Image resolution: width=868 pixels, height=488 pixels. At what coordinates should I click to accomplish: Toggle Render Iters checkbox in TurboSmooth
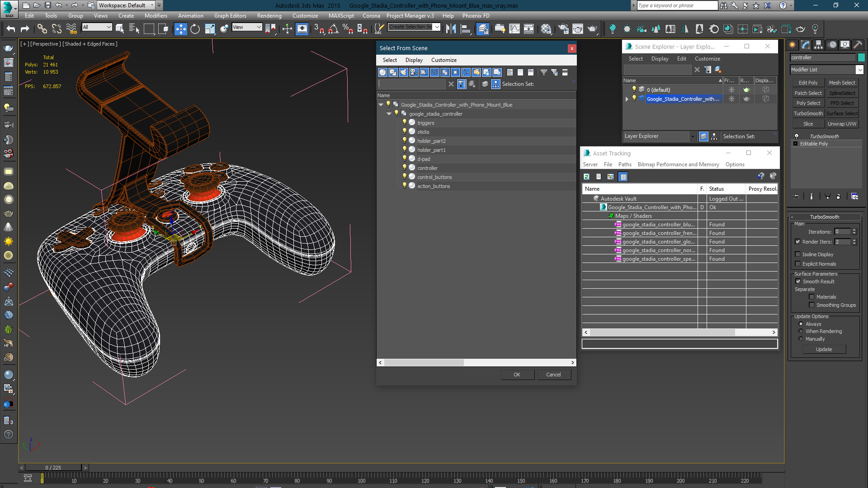tap(797, 242)
